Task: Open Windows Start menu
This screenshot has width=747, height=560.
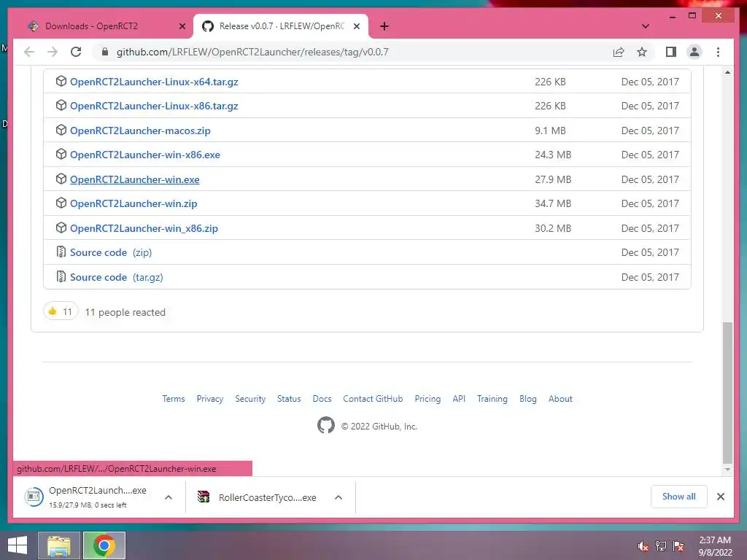Action: click(18, 545)
